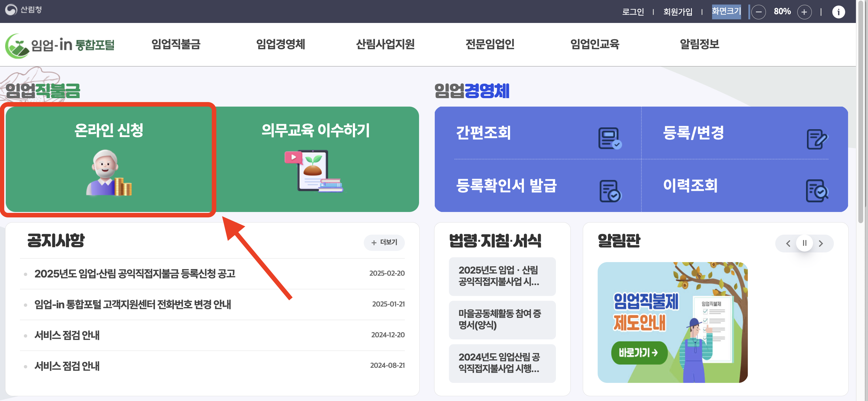Zoom screen size out with minus button
Screen dimensions: 868x401
tap(759, 12)
